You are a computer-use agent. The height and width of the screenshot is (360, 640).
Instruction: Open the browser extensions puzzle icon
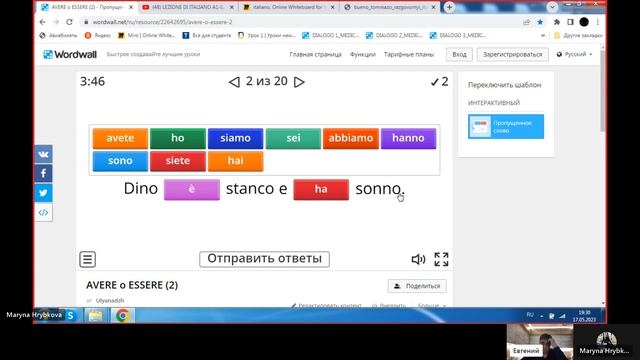[557, 22]
